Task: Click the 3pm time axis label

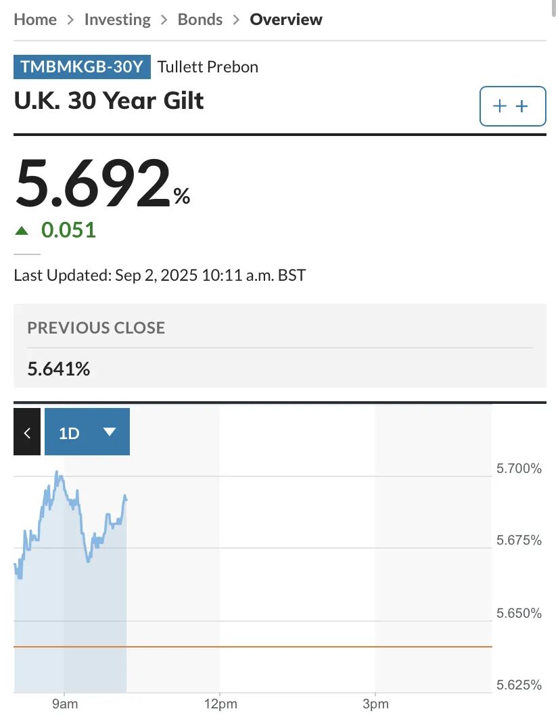Action: (x=375, y=704)
